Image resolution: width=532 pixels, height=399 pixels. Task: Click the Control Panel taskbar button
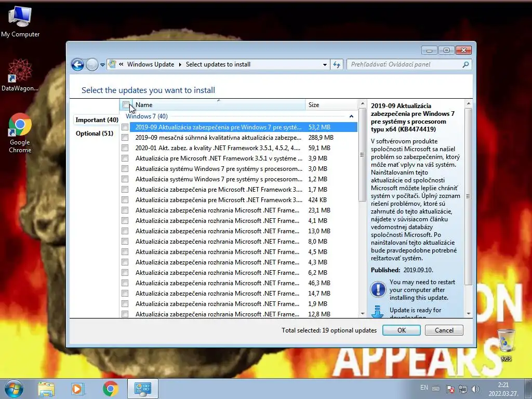142,389
